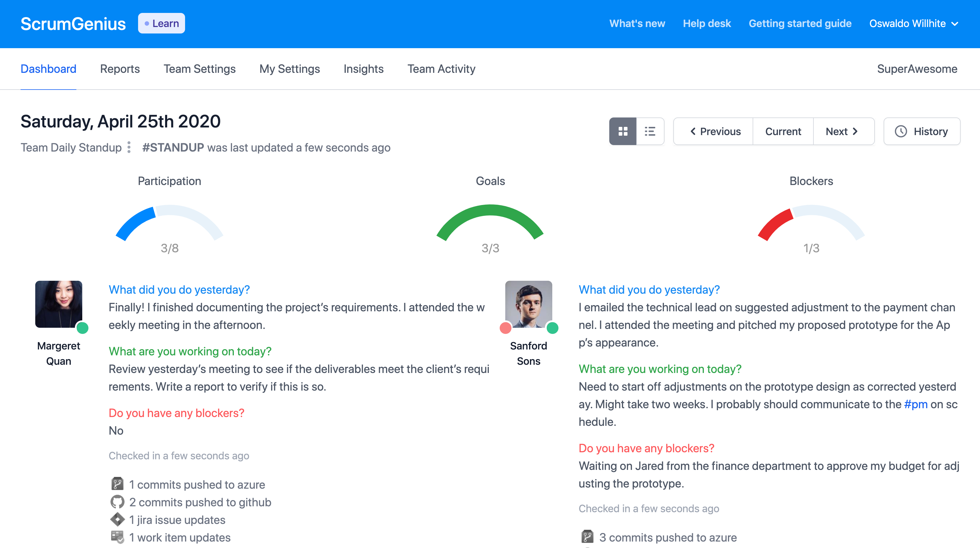The width and height of the screenshot is (980, 548).
Task: Click the History clock icon
Action: click(901, 131)
